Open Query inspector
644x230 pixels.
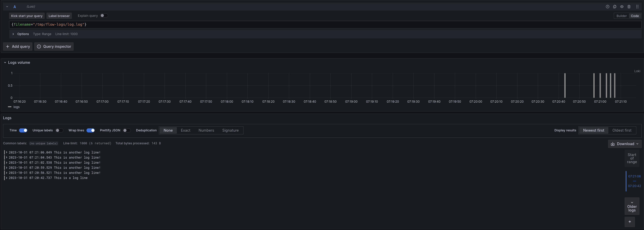(x=54, y=47)
